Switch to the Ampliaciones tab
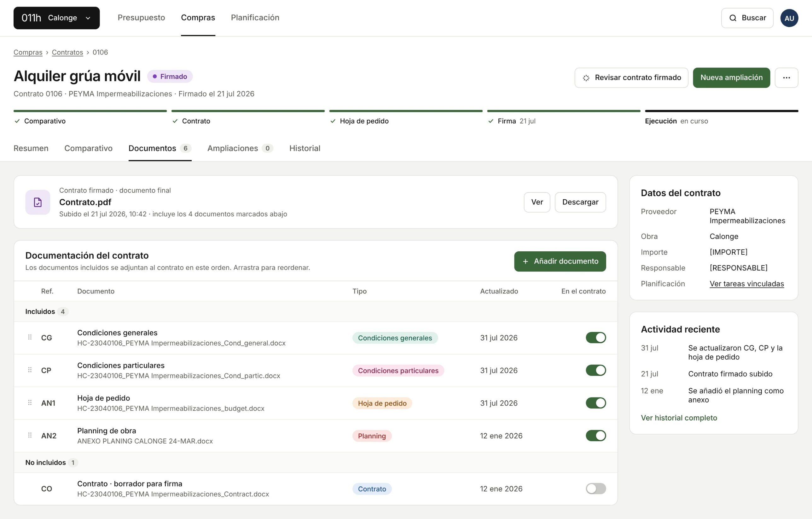812x519 pixels. pyautogui.click(x=240, y=148)
